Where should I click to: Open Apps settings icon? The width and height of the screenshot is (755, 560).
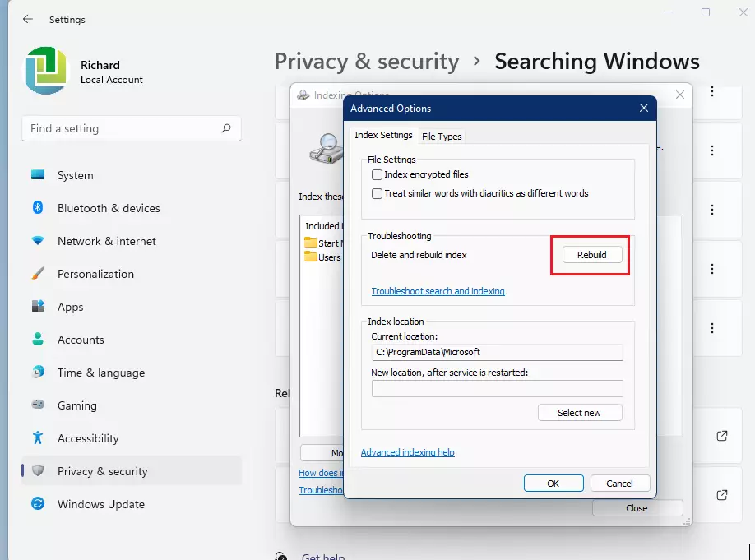pyautogui.click(x=38, y=306)
